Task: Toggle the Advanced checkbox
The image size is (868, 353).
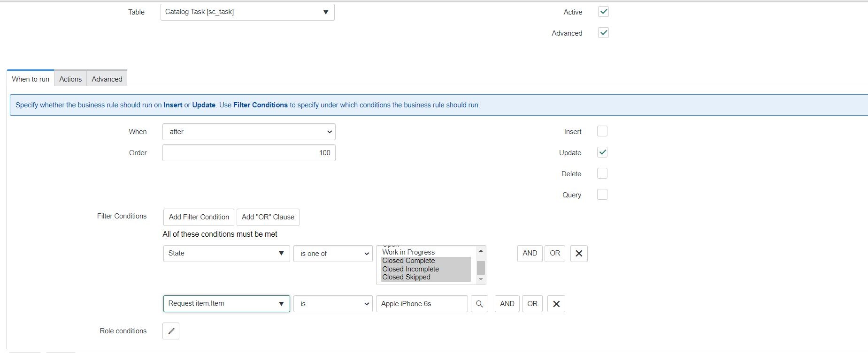Action: point(603,33)
